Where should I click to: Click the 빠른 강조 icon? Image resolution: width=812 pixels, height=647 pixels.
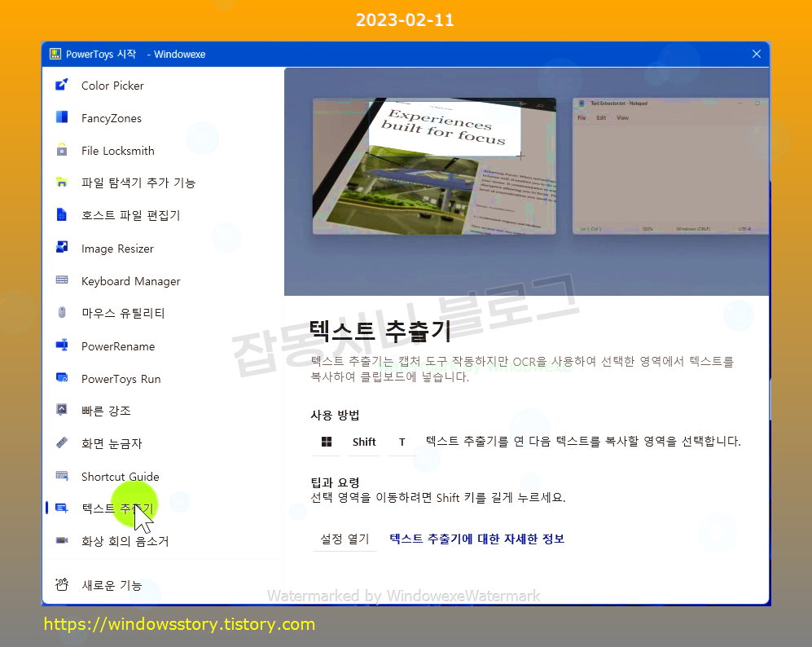pyautogui.click(x=62, y=410)
